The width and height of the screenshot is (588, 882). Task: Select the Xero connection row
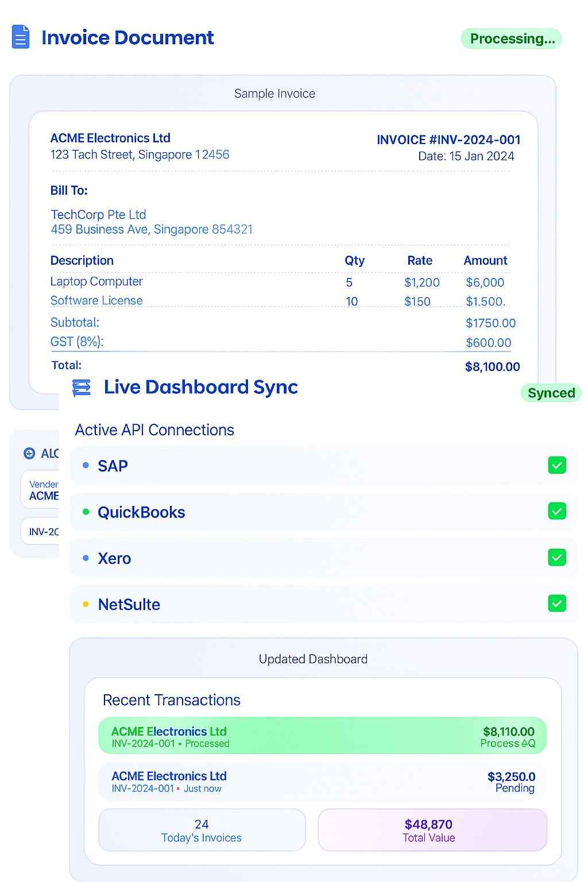tap(323, 558)
